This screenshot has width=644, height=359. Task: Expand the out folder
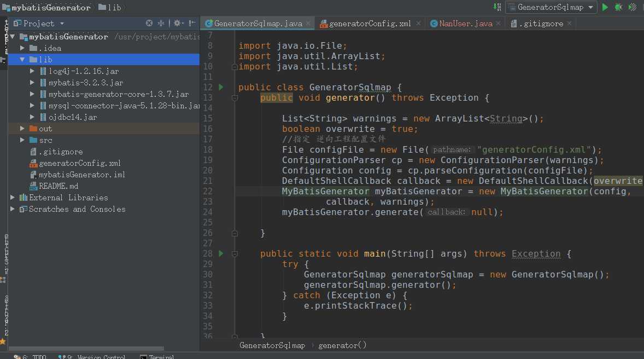pyautogui.click(x=22, y=129)
